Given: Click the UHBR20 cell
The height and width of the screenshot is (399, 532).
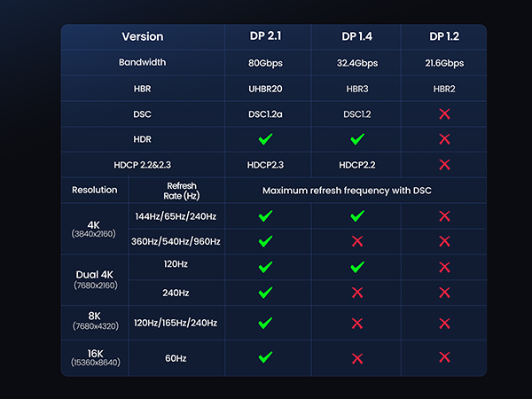Looking at the screenshot, I should coord(265,89).
